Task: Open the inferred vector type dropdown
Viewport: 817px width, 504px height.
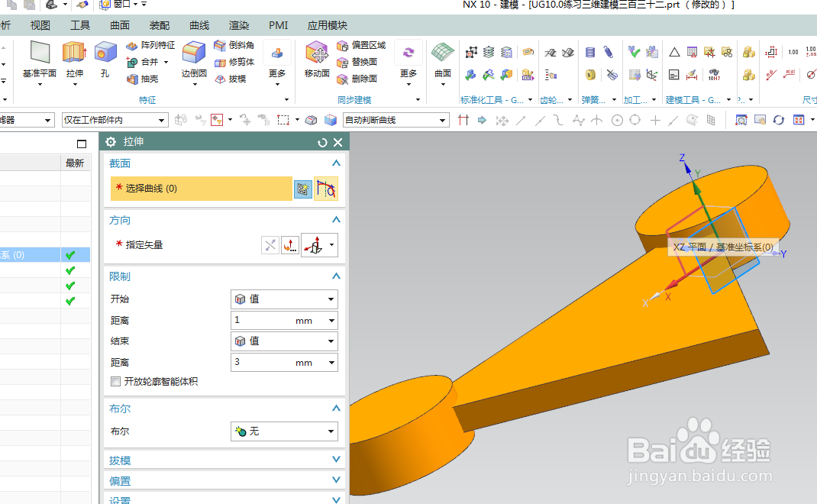Action: (332, 245)
